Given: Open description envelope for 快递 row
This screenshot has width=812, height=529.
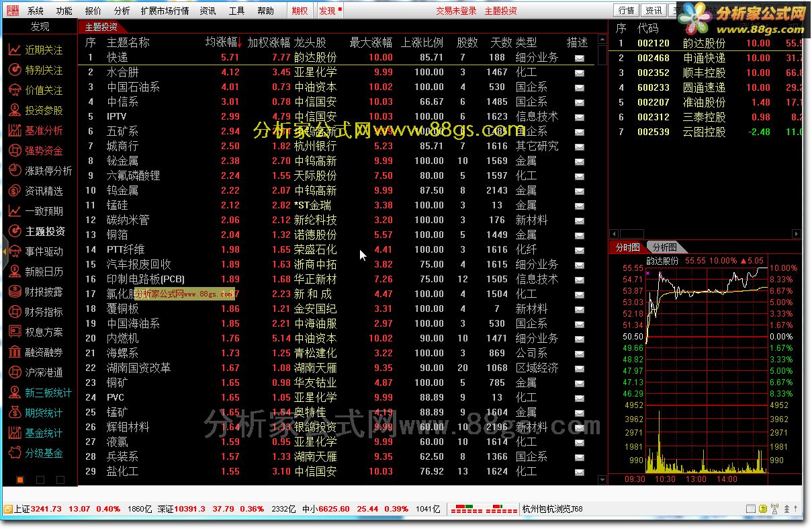Looking at the screenshot, I should coord(579,58).
